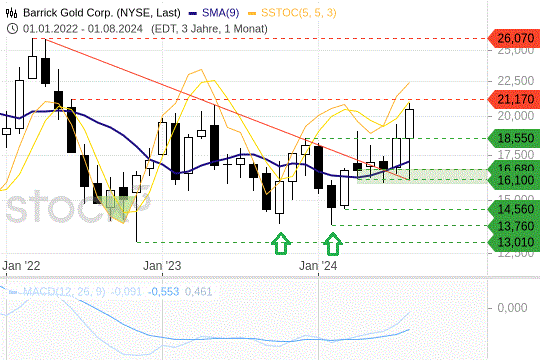Click the Jan '24 time axis marker

318,266
